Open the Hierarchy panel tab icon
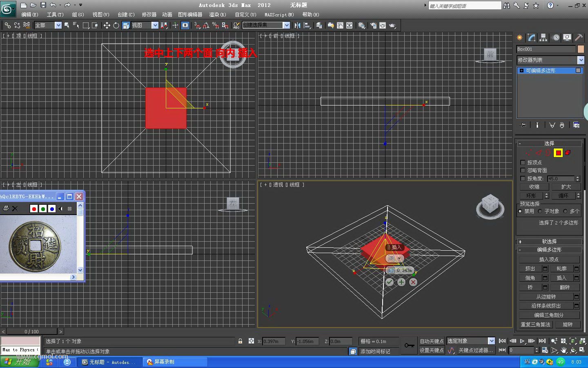This screenshot has width=588, height=368. [543, 38]
